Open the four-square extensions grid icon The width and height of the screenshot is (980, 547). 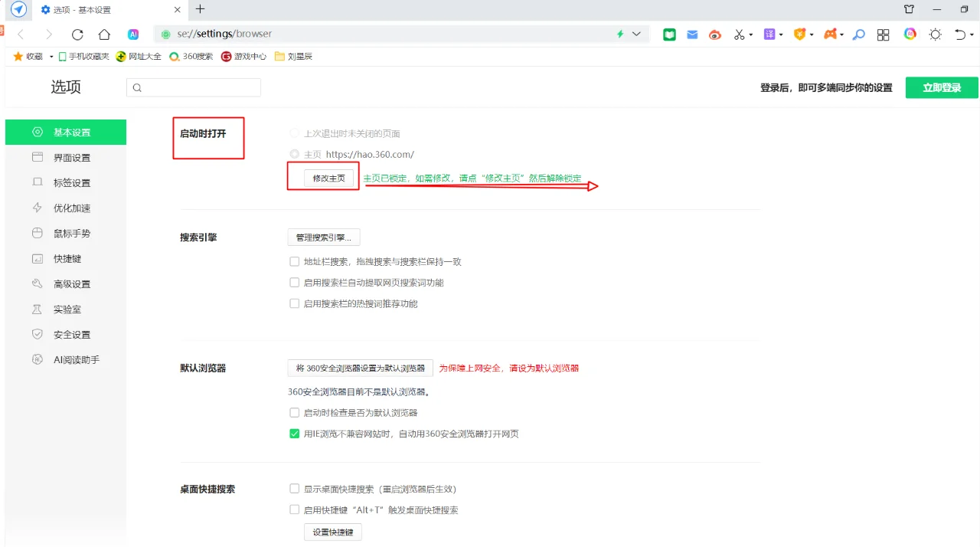[884, 34]
